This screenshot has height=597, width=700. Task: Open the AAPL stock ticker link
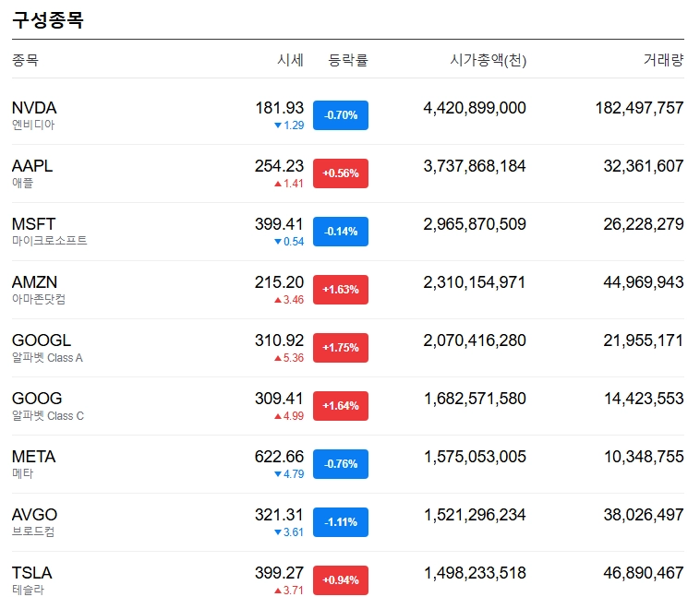pyautogui.click(x=32, y=166)
